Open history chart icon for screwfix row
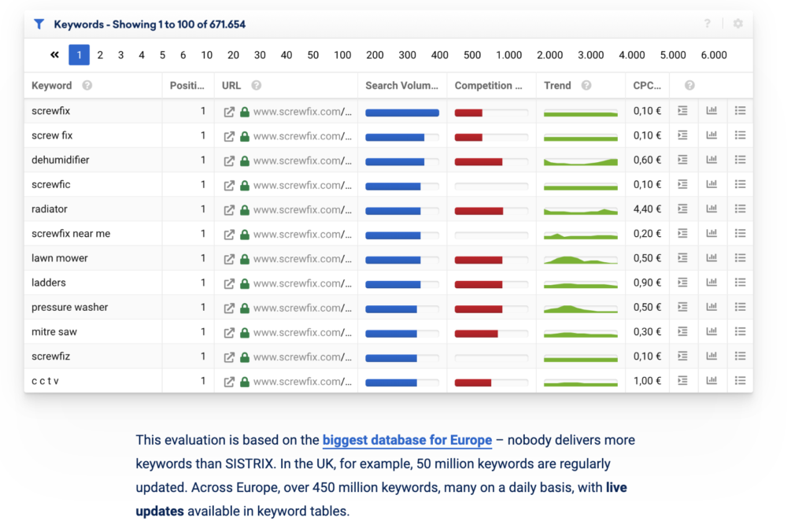806x532 pixels. (x=712, y=110)
